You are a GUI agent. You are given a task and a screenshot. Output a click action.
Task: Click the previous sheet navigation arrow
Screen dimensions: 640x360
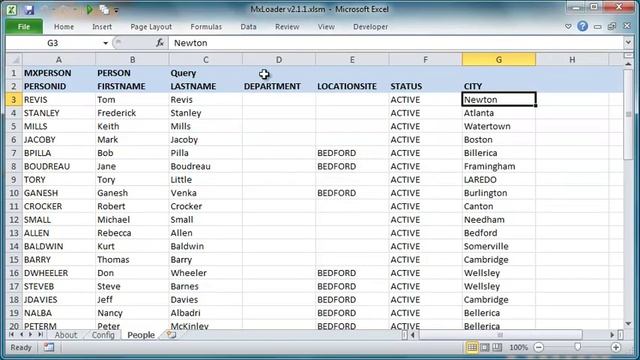[21, 335]
